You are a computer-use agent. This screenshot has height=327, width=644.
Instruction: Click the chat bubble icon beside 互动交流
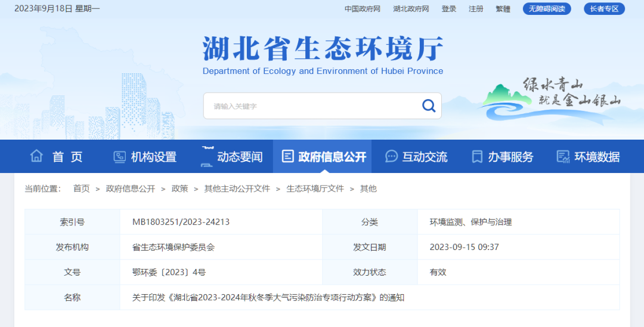391,156
